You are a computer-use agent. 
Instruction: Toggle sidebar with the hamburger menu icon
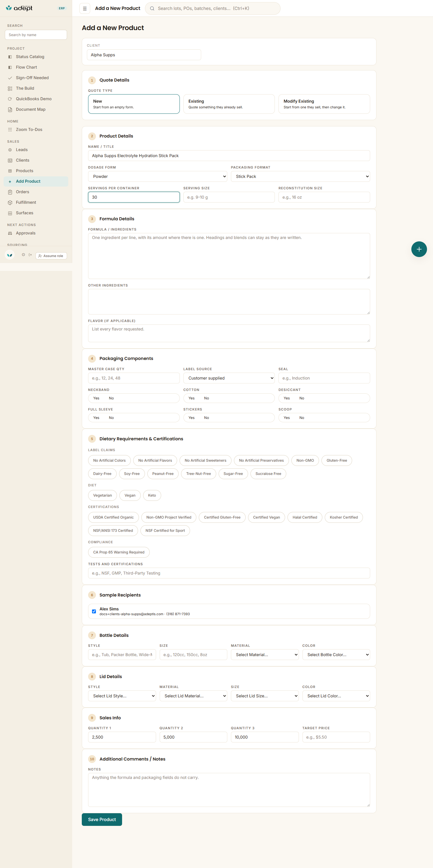point(85,8)
